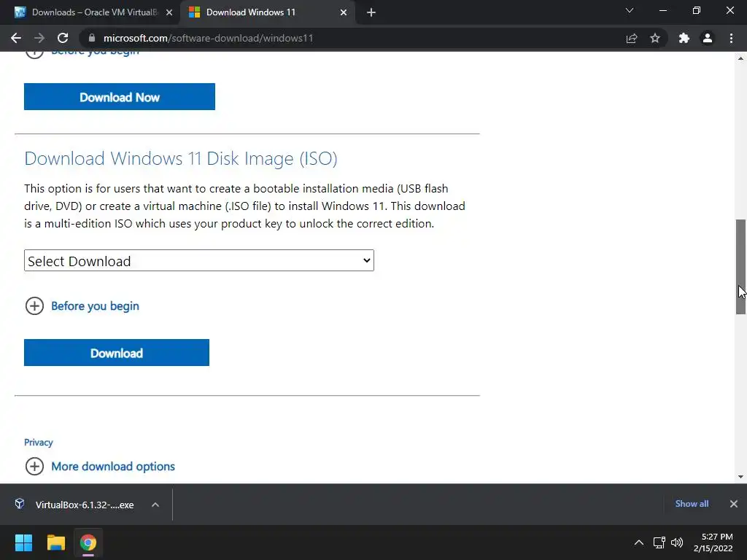Click the page vertical scrollbar thumb
Screen dimensions: 747x560
pos(741,267)
